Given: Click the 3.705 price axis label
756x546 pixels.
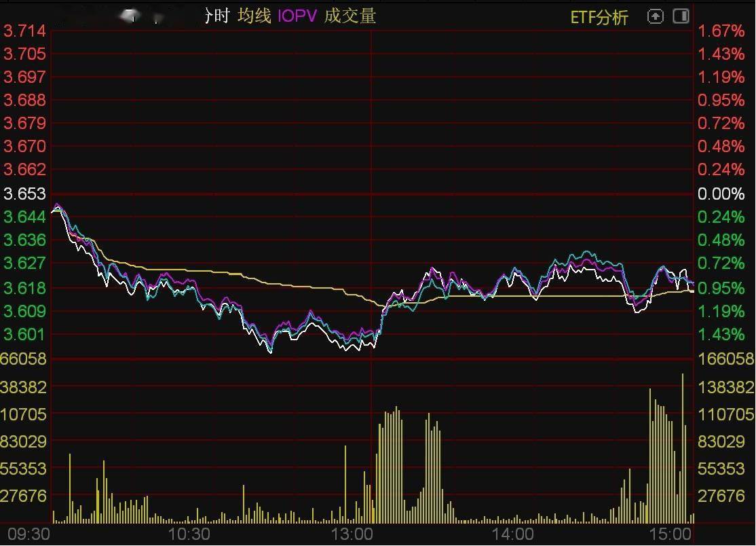Looking at the screenshot, I should pos(24,54).
